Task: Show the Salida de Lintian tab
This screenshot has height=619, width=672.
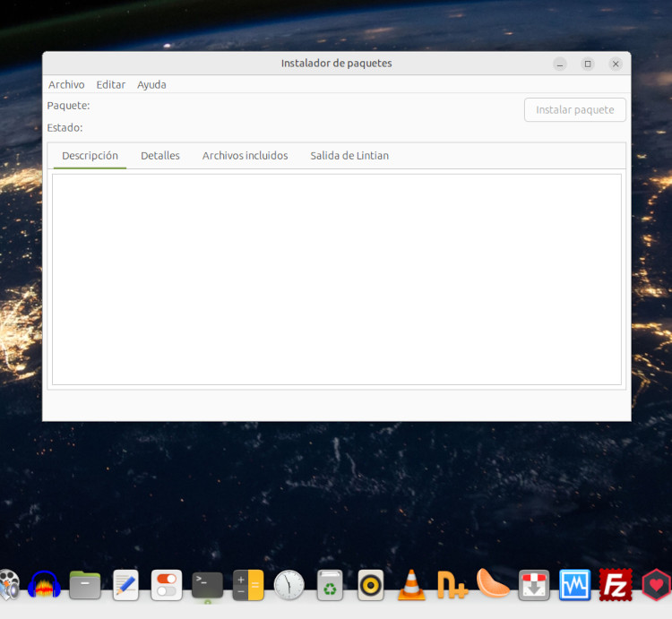Action: [349, 156]
